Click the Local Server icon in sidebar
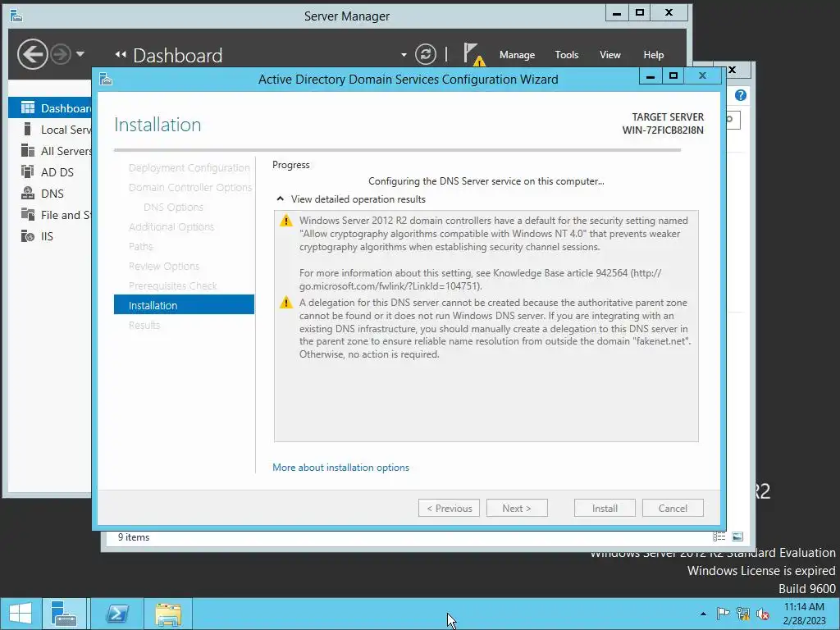This screenshot has height=630, width=840. [27, 129]
